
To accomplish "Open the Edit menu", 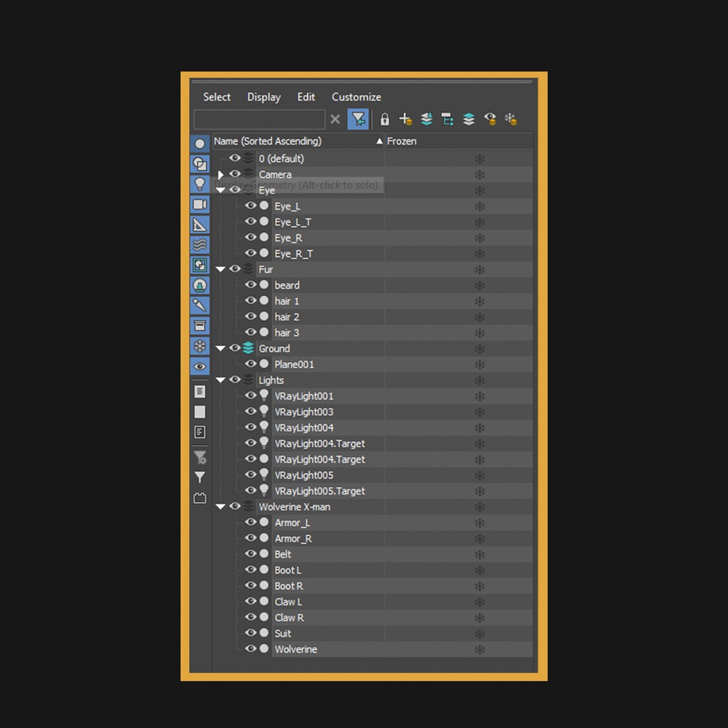I will click(x=306, y=97).
